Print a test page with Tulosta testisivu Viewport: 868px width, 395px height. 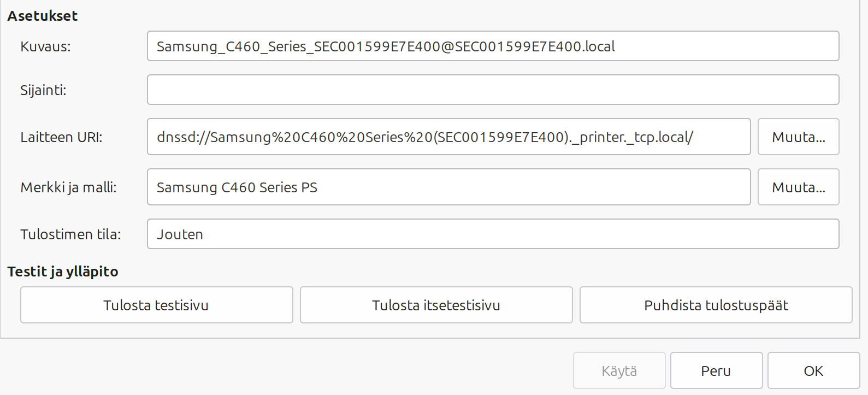[156, 305]
